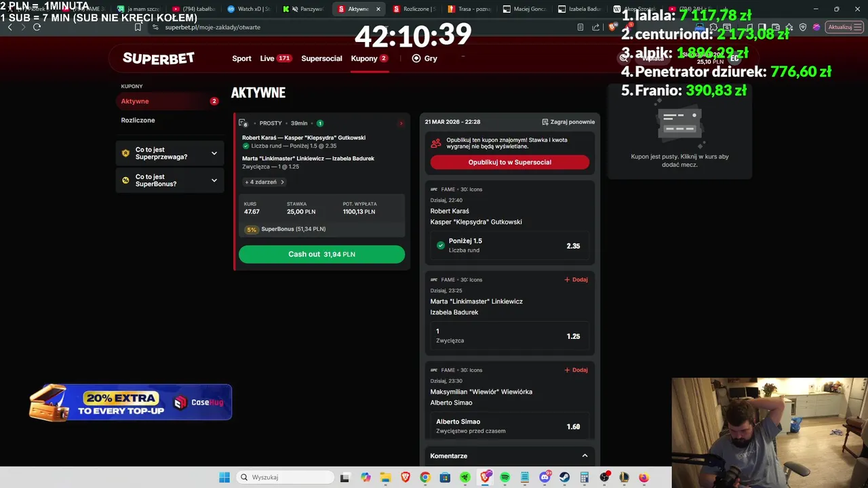868x488 pixels.
Task: Click the share icon in the address bar
Action: point(595,27)
